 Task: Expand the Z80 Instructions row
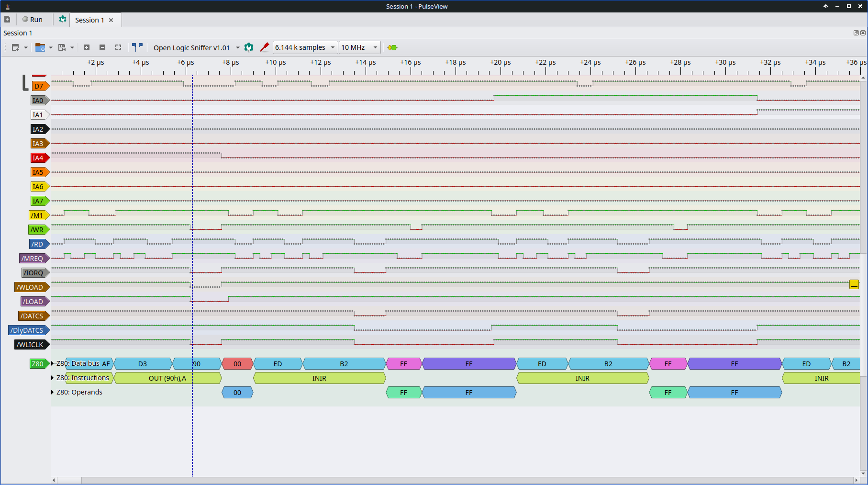coord(52,378)
